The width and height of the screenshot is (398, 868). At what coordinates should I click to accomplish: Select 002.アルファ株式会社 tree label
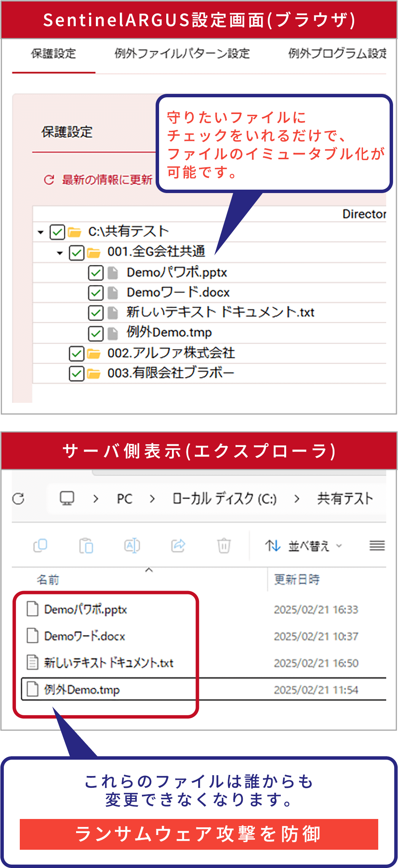pos(171,353)
